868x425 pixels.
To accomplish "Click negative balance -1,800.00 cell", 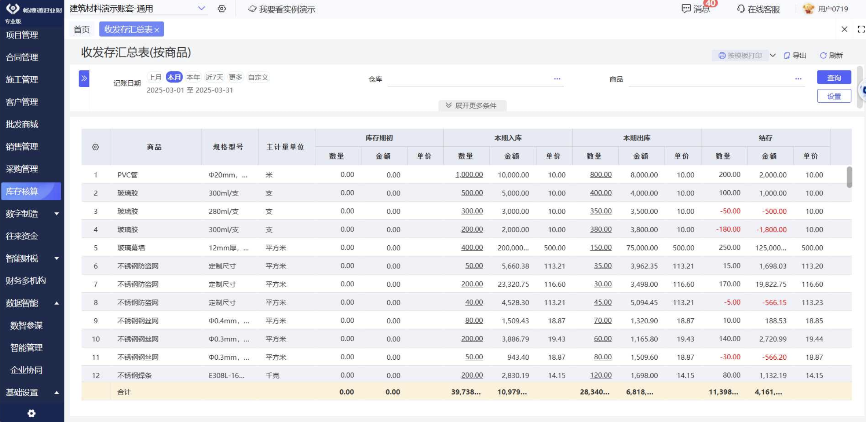I will pos(771,230).
